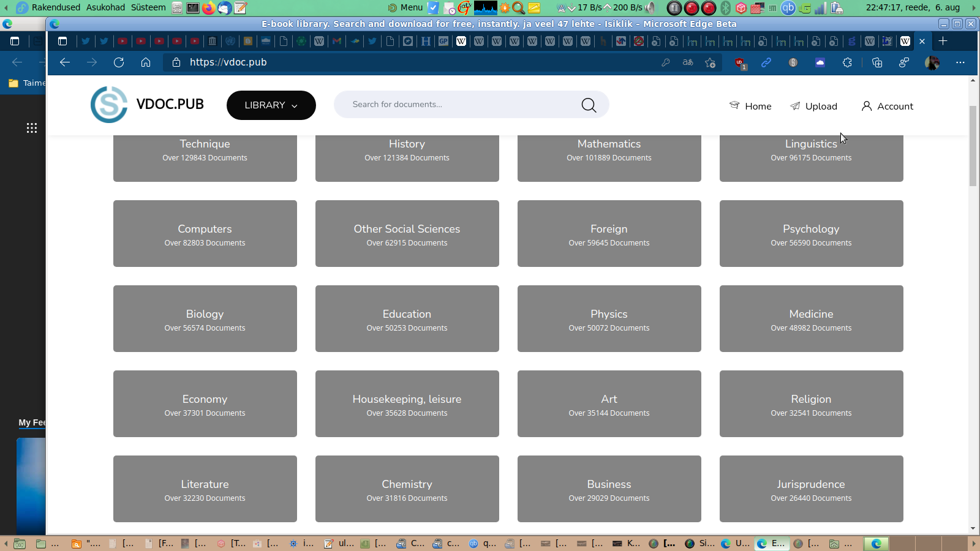The width and height of the screenshot is (980, 551).
Task: Reload the page with the Refresh icon
Action: [x=119, y=62]
